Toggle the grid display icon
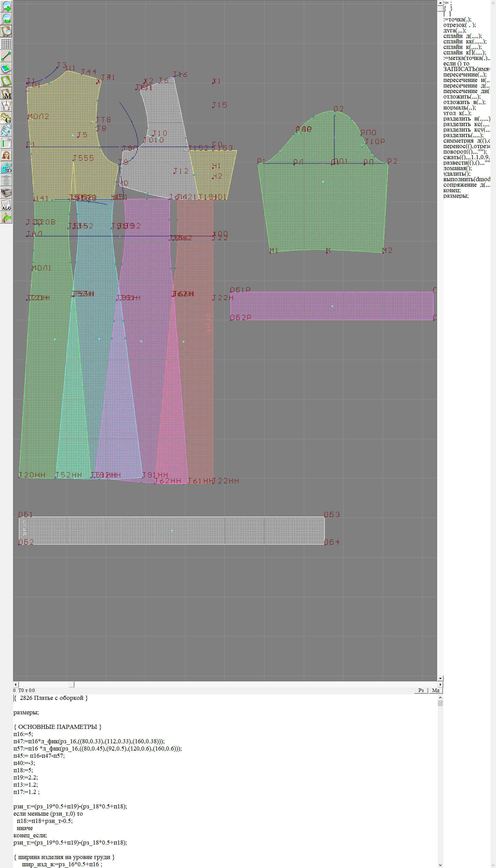The width and height of the screenshot is (496, 868). tap(6, 43)
